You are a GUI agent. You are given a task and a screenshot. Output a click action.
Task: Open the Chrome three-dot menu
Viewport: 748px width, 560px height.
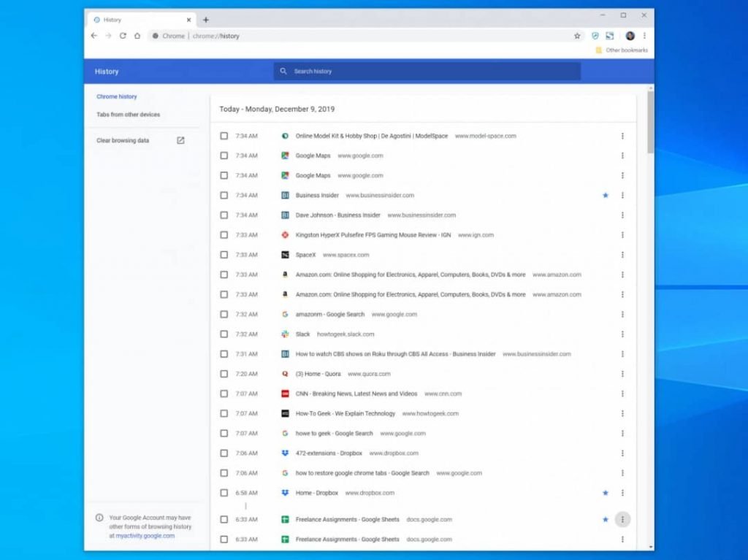pyautogui.click(x=644, y=36)
